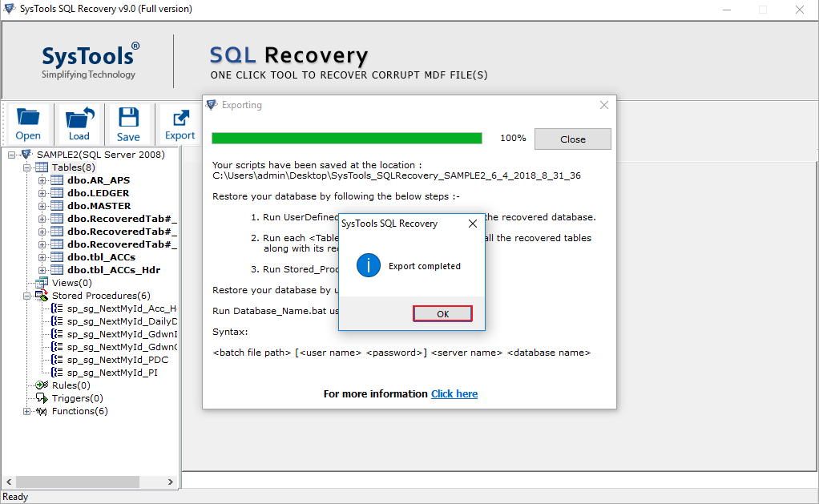The image size is (819, 504).
Task: Click the Functions(6) icon
Action: tap(42, 411)
